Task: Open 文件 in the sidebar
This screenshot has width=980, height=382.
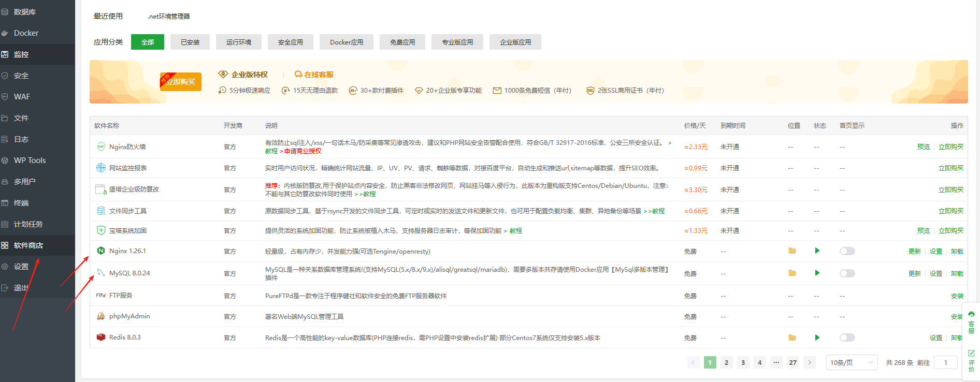Action: [37, 118]
